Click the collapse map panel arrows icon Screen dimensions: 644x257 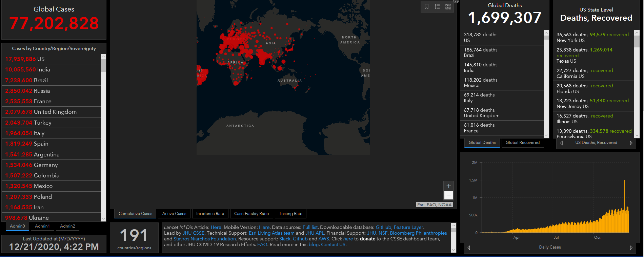pyautogui.click(x=456, y=1)
